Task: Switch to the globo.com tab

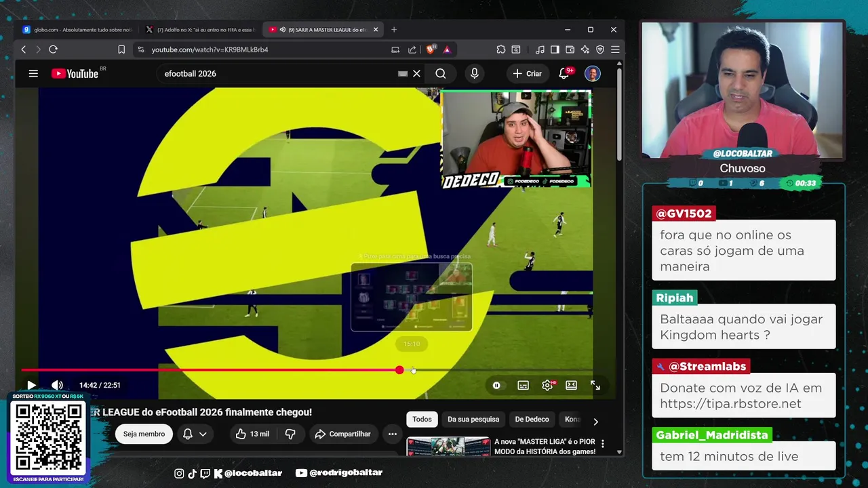Action: click(x=78, y=30)
